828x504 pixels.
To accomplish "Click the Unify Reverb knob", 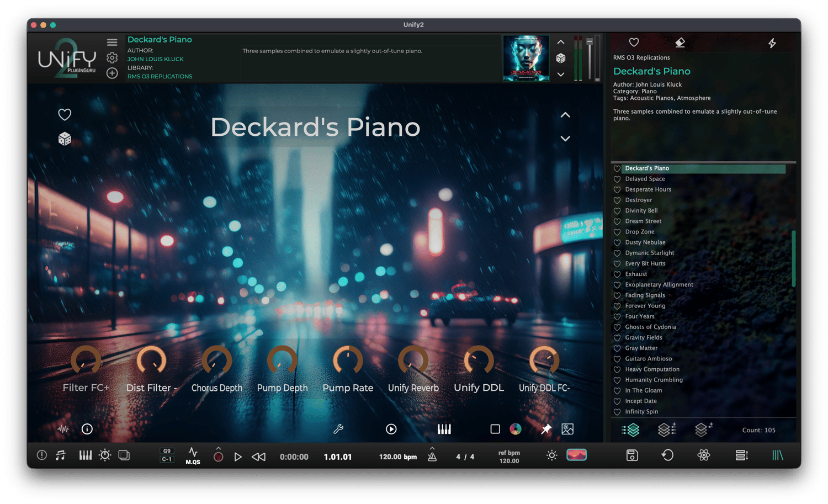I will (x=413, y=361).
